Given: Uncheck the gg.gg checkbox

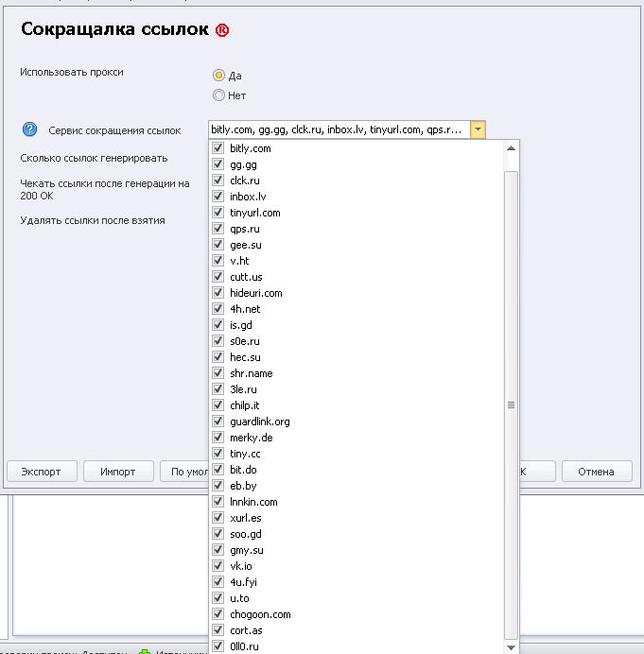Looking at the screenshot, I should coord(218,164).
